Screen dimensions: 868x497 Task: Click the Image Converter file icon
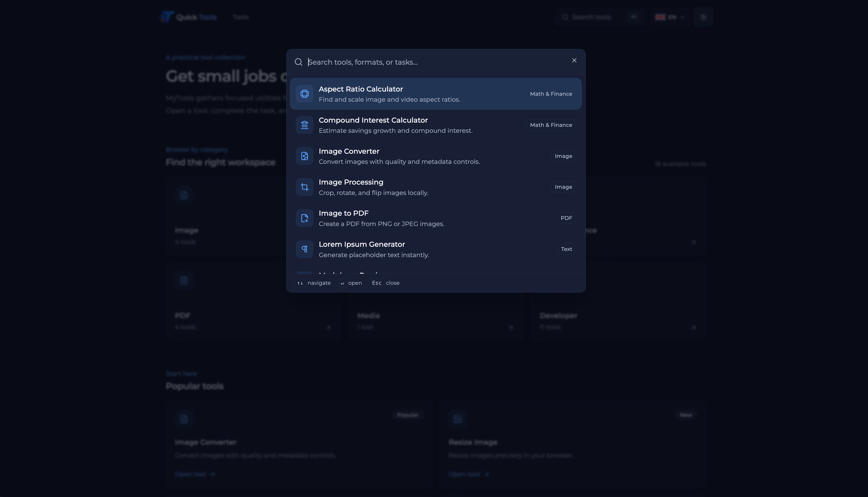[x=305, y=156]
